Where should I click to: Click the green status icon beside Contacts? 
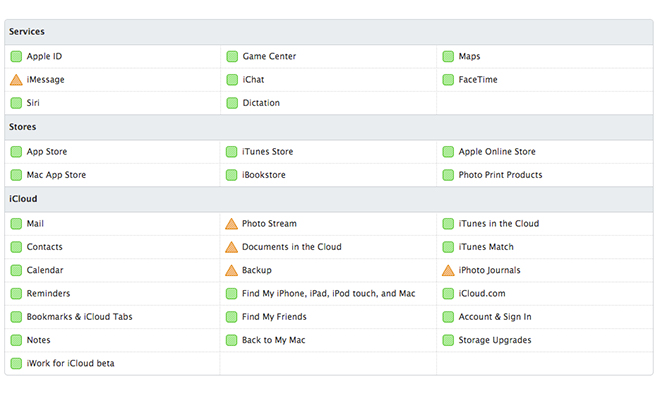(x=16, y=247)
